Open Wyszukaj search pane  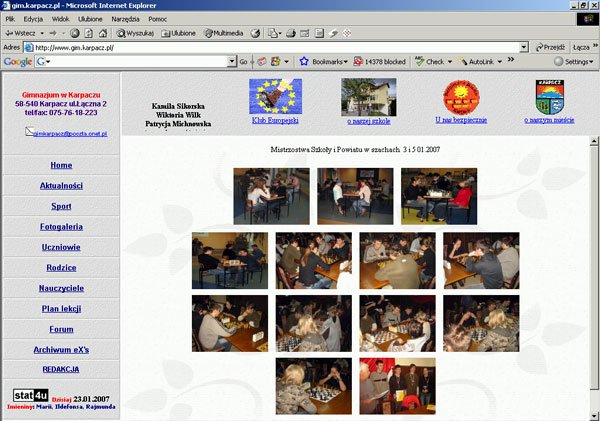[x=135, y=33]
